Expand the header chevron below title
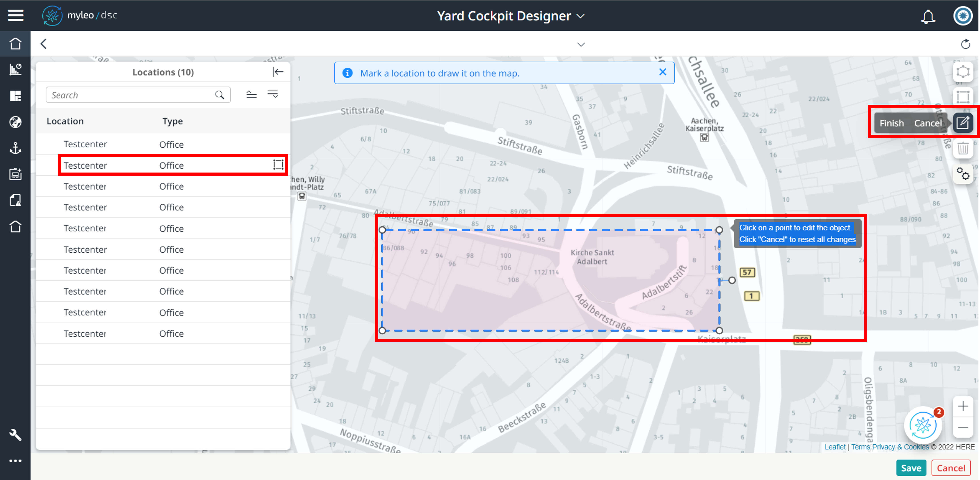The image size is (980, 480). coord(581,44)
